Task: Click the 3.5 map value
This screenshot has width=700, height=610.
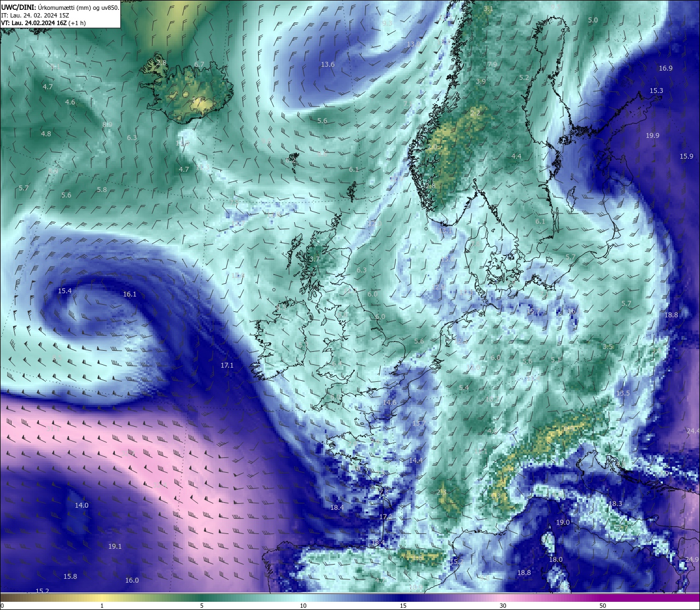Action: 608,347
